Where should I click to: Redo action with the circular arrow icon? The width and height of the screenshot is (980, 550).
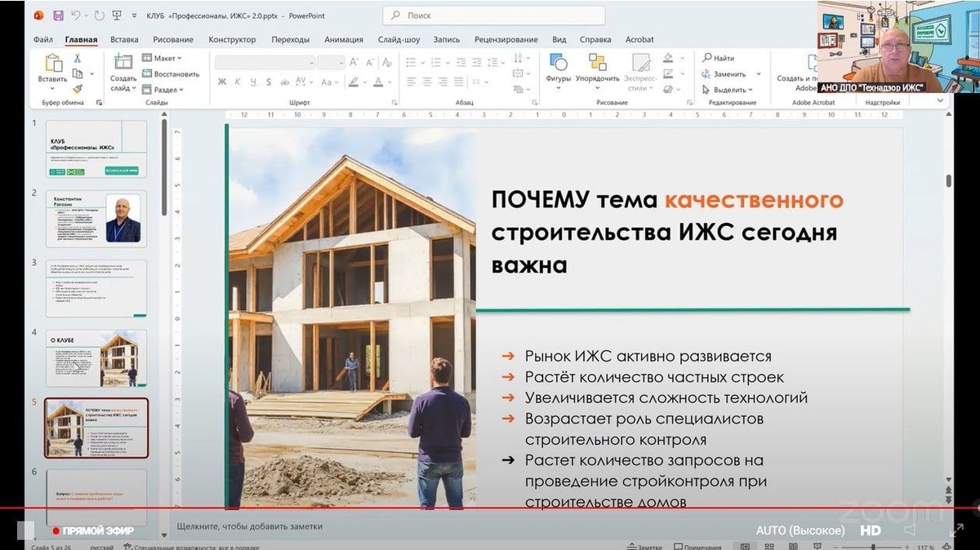pyautogui.click(x=100, y=16)
